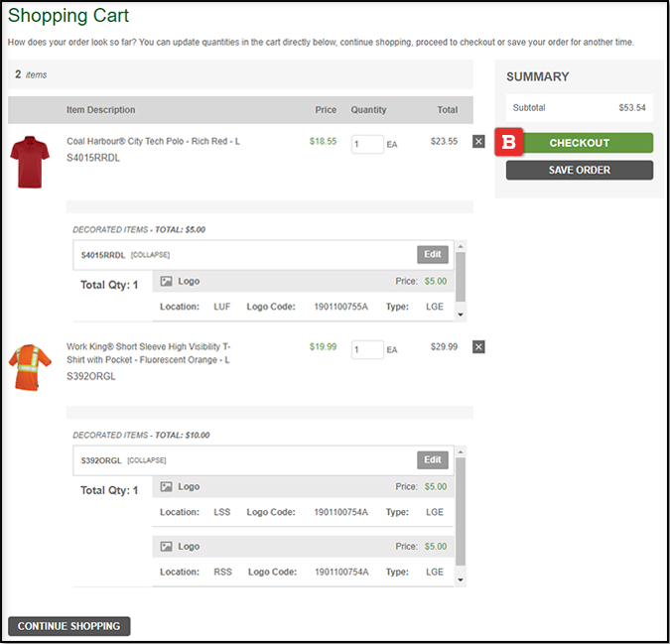
Task: Collapse the S392ORGL decorated items section
Action: coord(146,460)
